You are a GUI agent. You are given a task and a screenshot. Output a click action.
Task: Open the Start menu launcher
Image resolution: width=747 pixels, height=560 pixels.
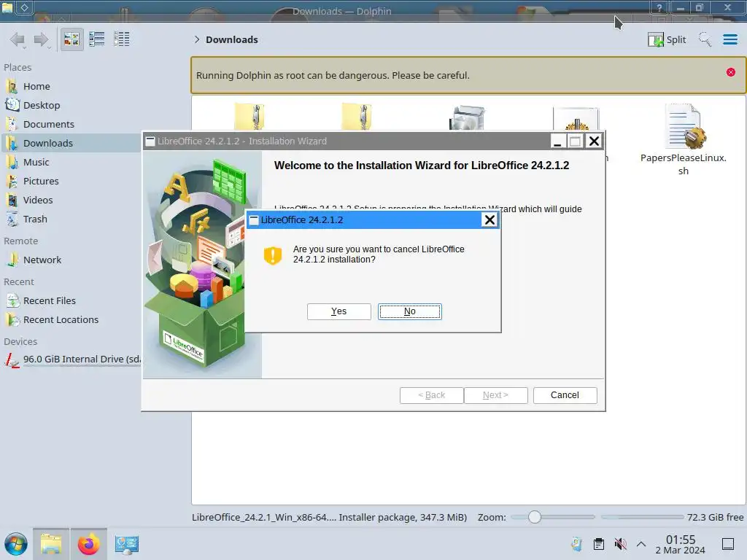pos(16,544)
